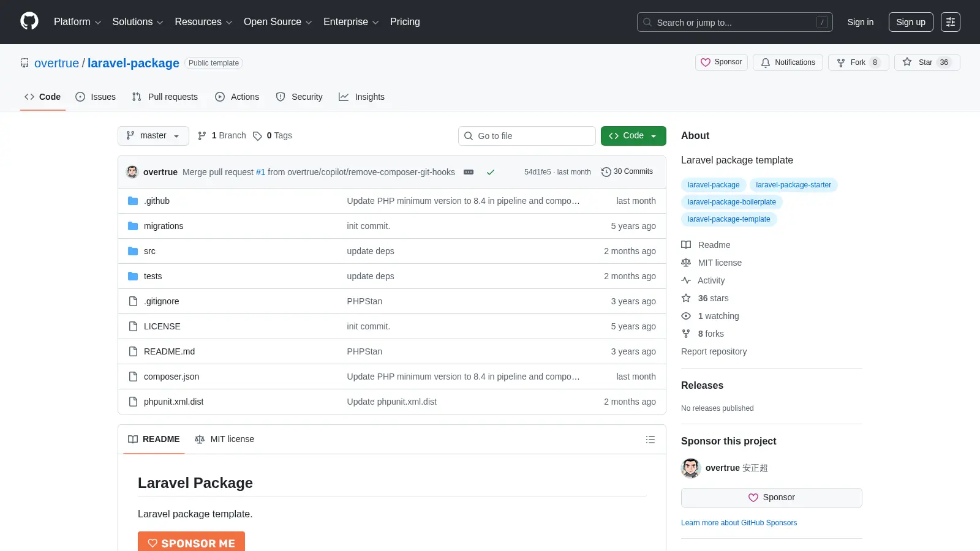
Task: Click the Sponsor button in sidebar
Action: pos(772,498)
